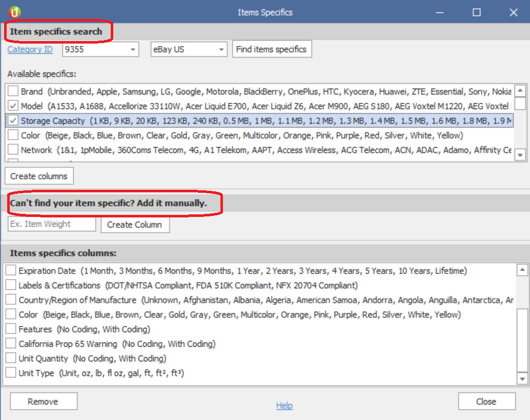Focus the Ex. Item Weight input field
The width and height of the screenshot is (530, 420).
coord(52,224)
